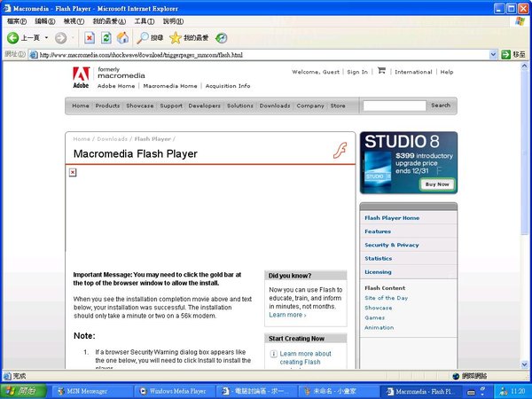Go to Products in site navigation
Viewport: 532px width, 399px height.
tap(107, 106)
